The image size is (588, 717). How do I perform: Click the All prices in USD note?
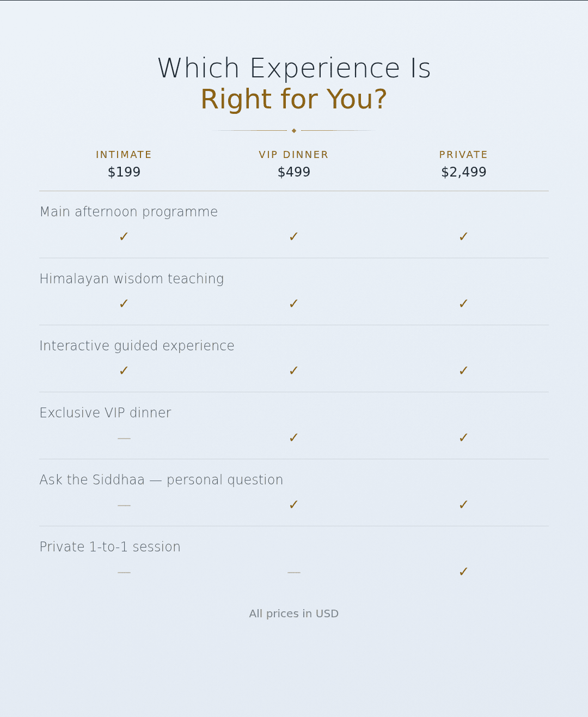pyautogui.click(x=294, y=613)
